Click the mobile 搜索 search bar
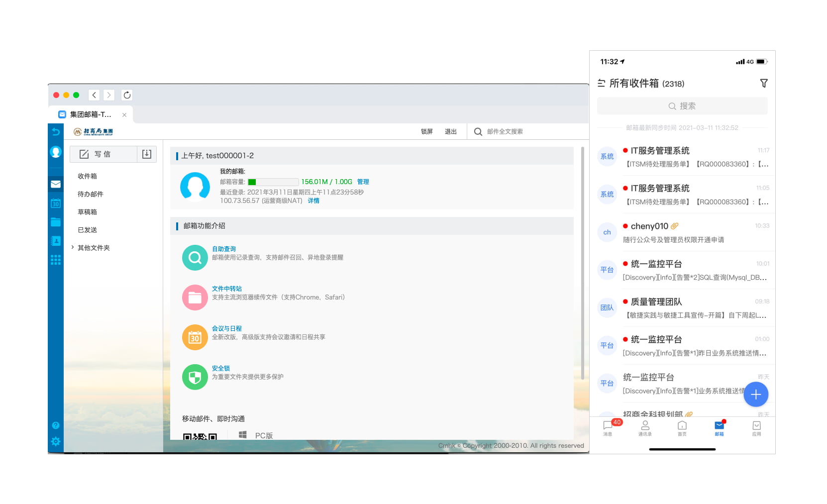The width and height of the screenshot is (827, 504). pyautogui.click(x=682, y=106)
